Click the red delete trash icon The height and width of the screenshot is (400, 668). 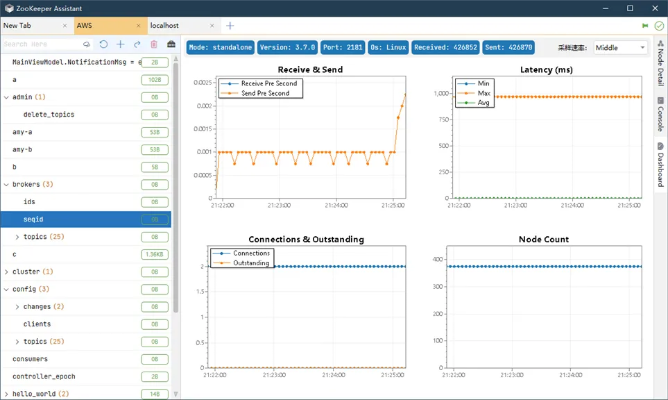(154, 44)
